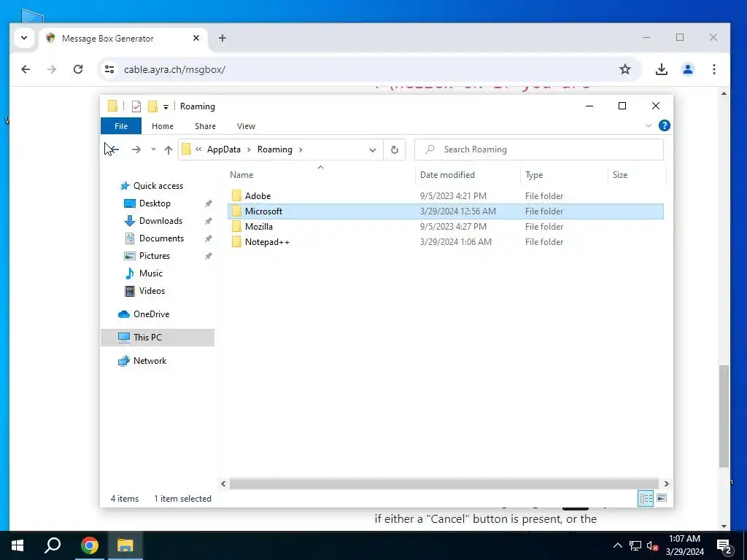Open Downloads in the sidebar

160,221
